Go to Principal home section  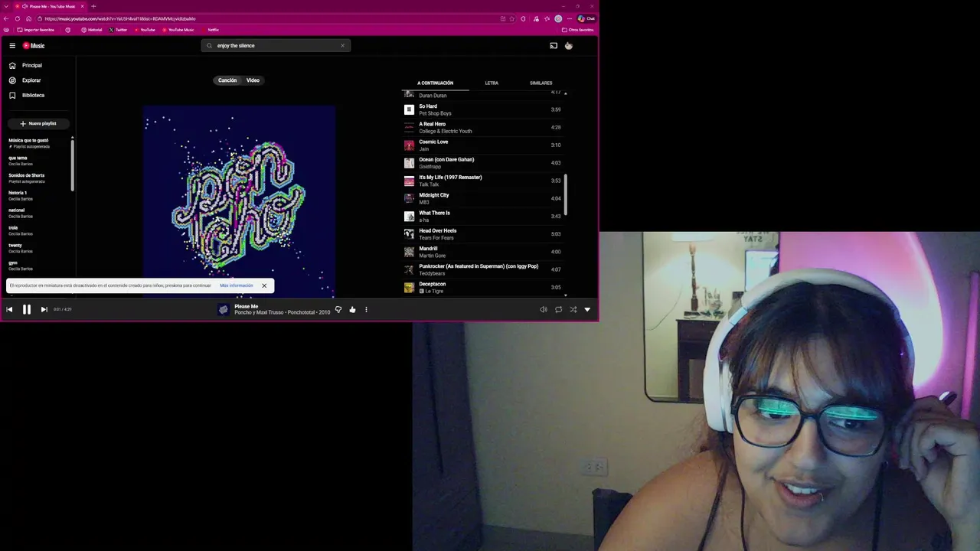[32, 66]
